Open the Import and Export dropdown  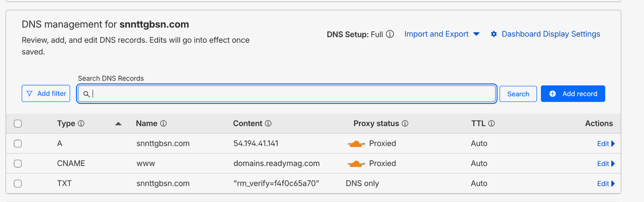point(442,34)
